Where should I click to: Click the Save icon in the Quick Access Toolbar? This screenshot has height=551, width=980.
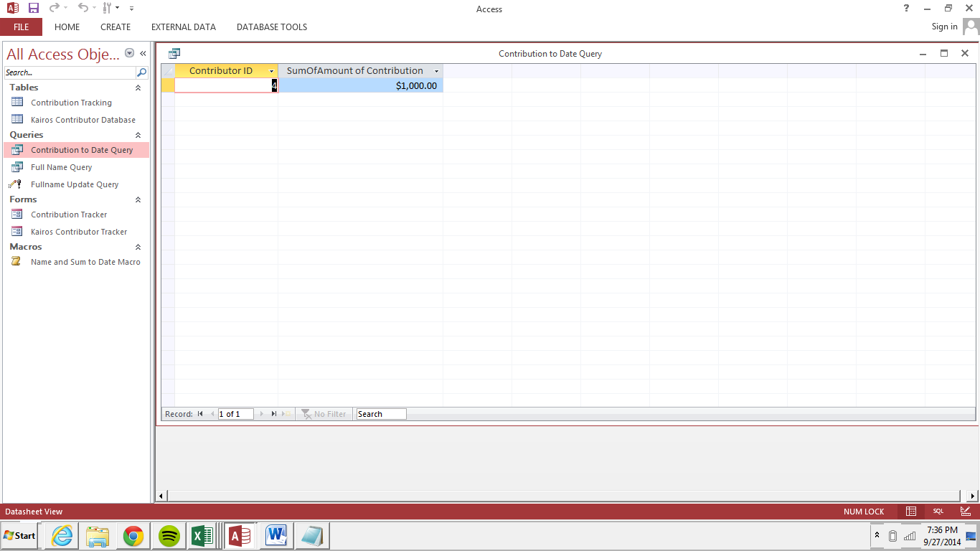click(33, 8)
